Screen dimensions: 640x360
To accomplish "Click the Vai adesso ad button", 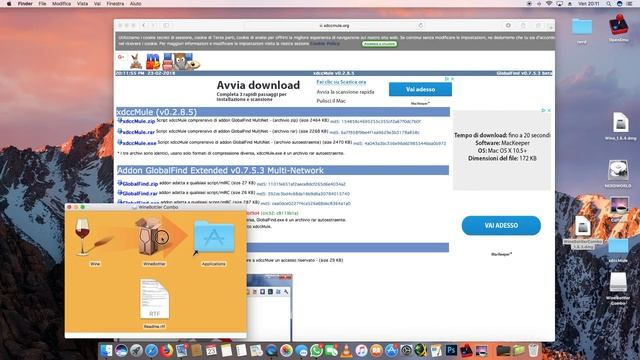I will 420,89.
